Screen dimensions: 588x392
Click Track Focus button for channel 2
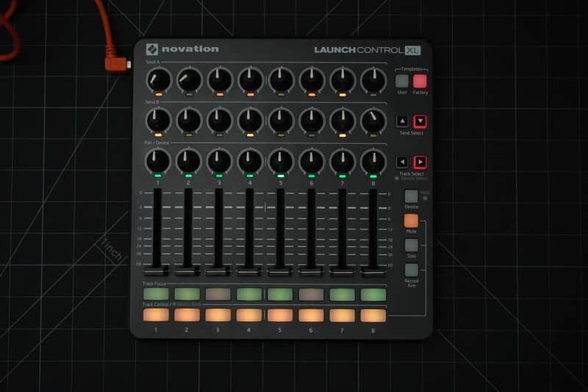pos(187,294)
